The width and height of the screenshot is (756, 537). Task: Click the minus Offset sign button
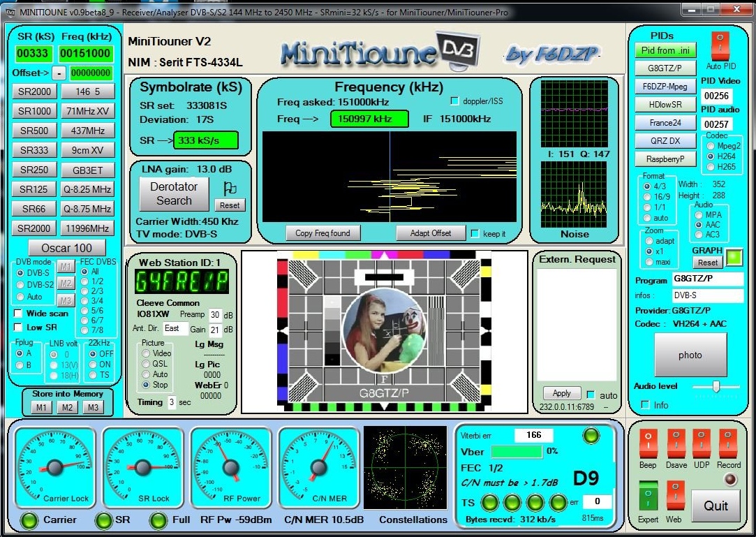pos(59,73)
